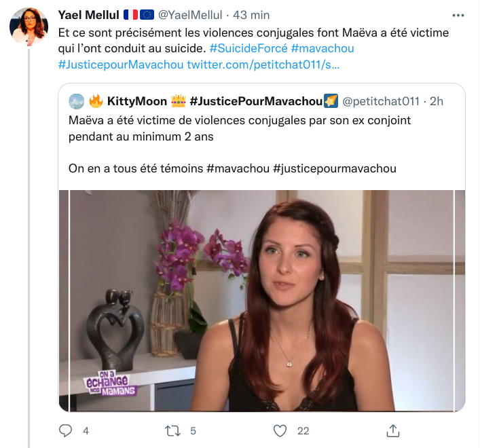Viewport: 480px width, 448px height.
Task: Click the reply speech bubble icon
Action: coord(66,431)
